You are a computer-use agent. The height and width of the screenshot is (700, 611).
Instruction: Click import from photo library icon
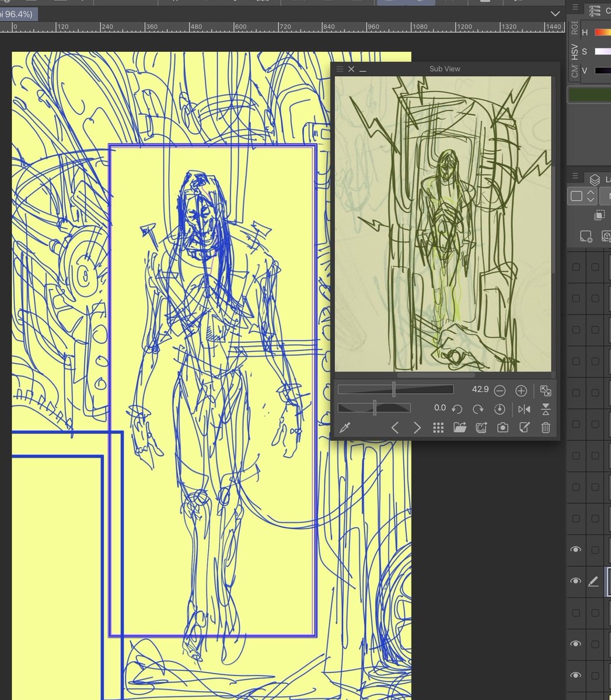coord(481,428)
